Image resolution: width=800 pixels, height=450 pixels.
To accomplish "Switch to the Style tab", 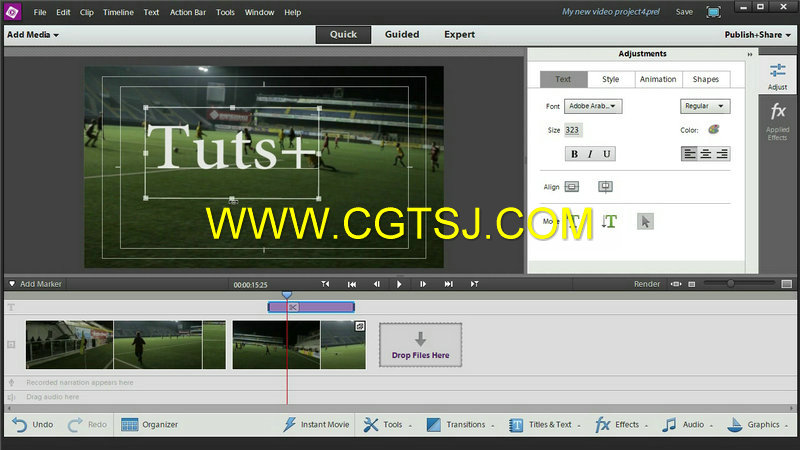I will (x=611, y=79).
